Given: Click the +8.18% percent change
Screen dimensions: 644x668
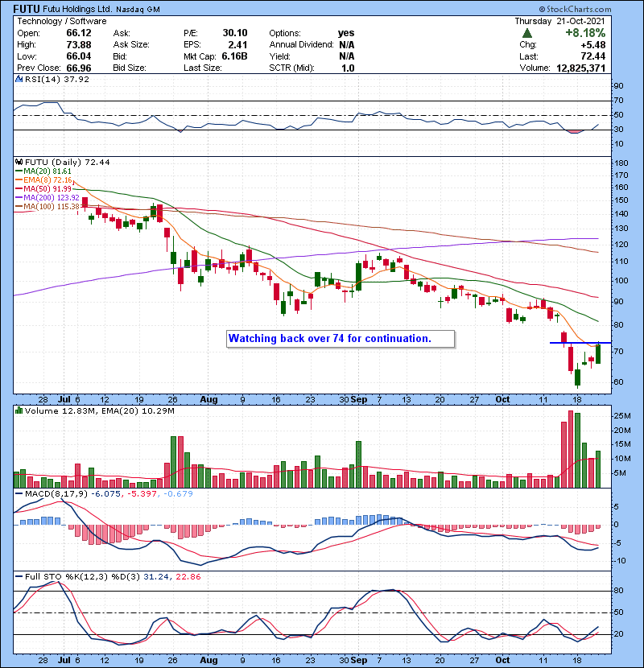Looking at the screenshot, I should pyautogui.click(x=585, y=33).
